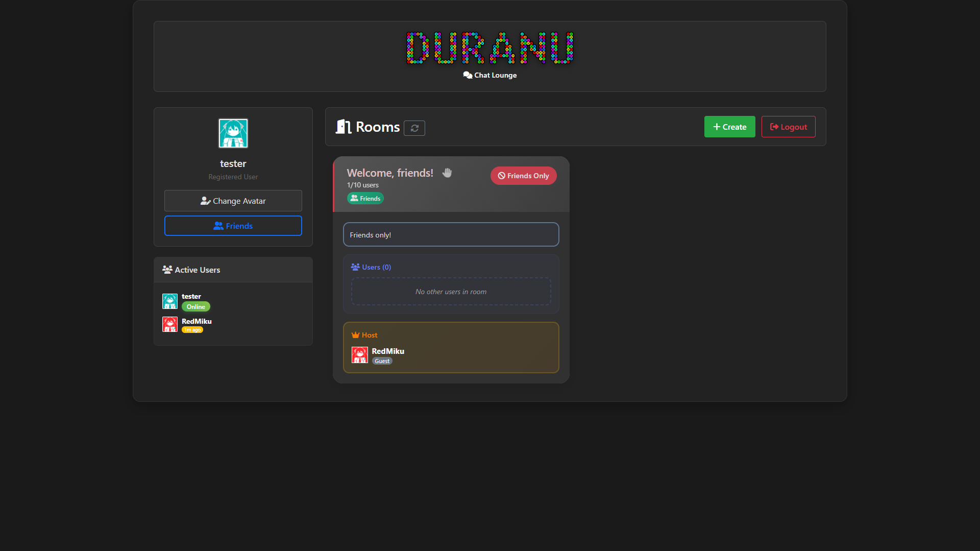Open the Friends list button

click(x=233, y=226)
